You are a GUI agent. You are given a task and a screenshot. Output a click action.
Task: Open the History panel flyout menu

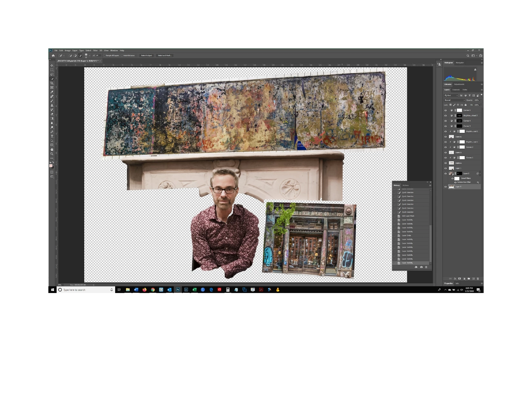pos(430,185)
